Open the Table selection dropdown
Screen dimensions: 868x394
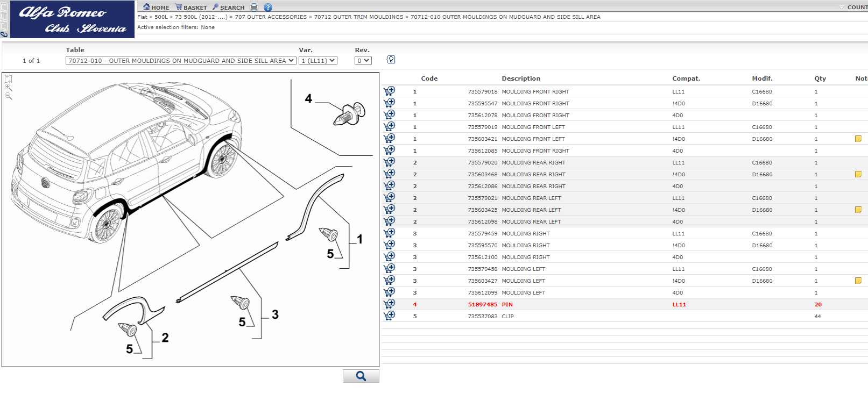click(181, 61)
